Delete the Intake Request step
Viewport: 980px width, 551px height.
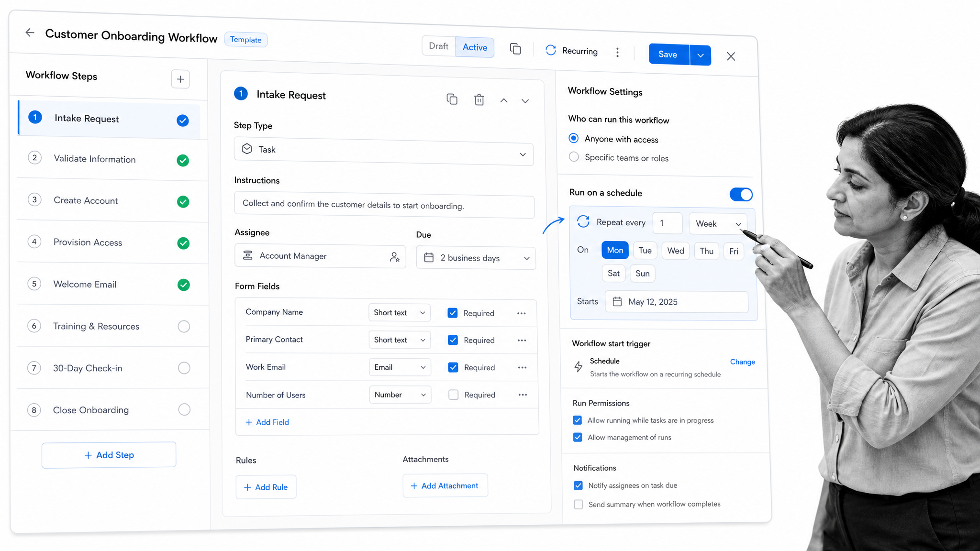(x=479, y=99)
